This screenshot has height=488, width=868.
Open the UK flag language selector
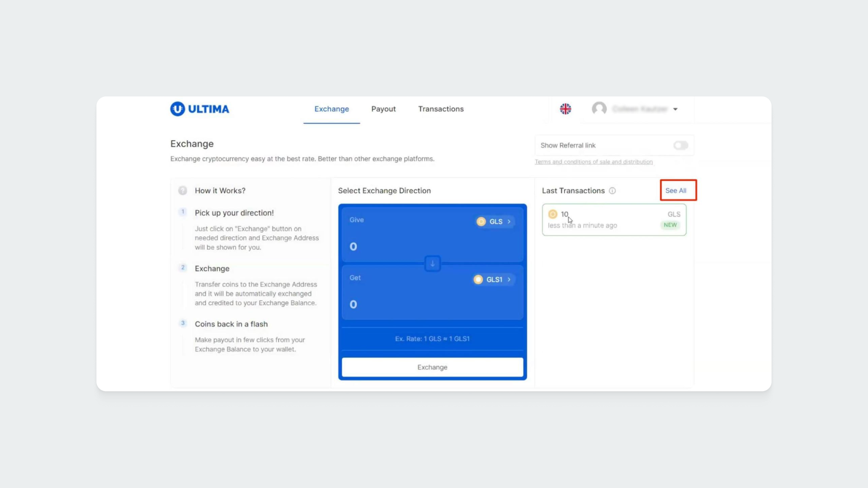[565, 109]
